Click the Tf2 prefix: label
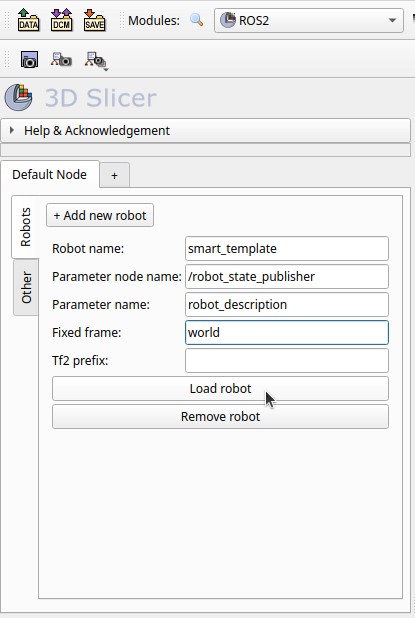Image resolution: width=415 pixels, height=618 pixels. pos(80,361)
